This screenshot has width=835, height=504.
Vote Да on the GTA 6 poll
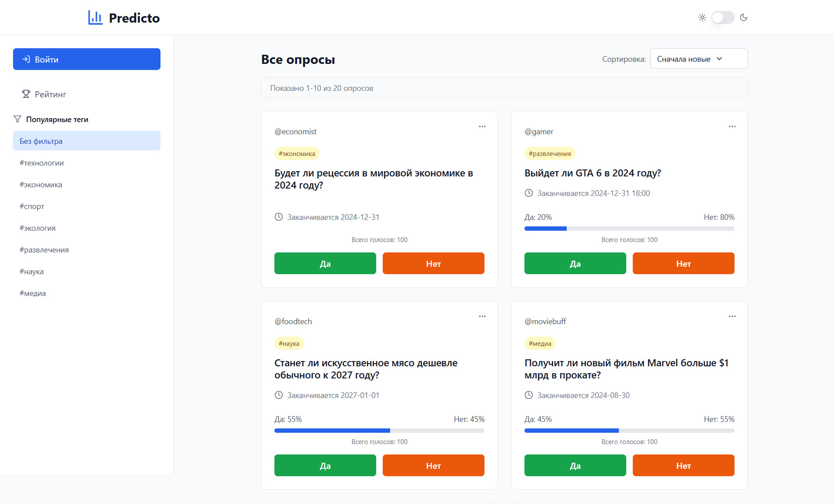(x=575, y=263)
